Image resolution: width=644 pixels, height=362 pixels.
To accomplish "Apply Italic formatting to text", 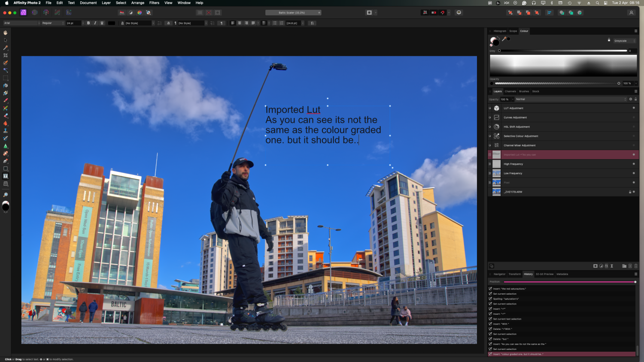I will [95, 23].
